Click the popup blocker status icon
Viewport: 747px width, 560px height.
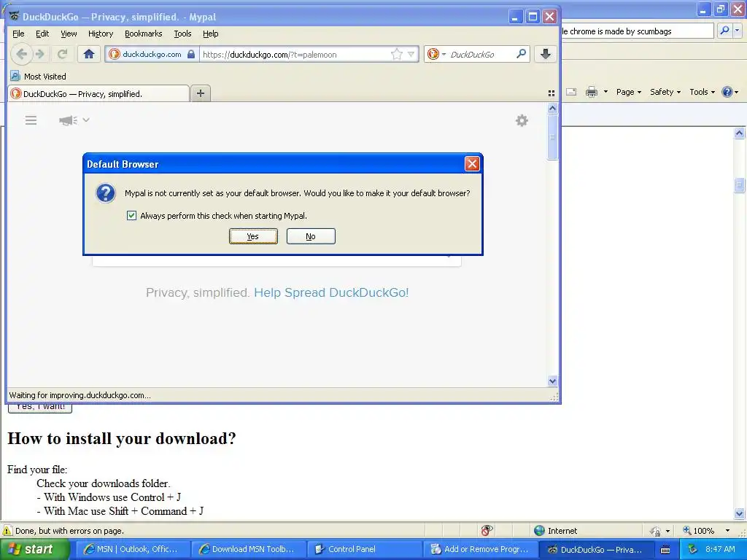(487, 530)
